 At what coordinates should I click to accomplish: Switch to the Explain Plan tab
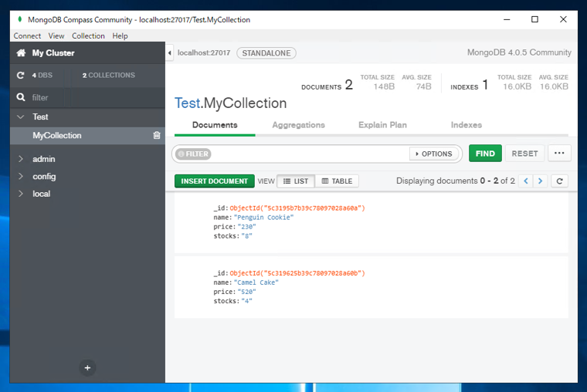[x=382, y=125]
